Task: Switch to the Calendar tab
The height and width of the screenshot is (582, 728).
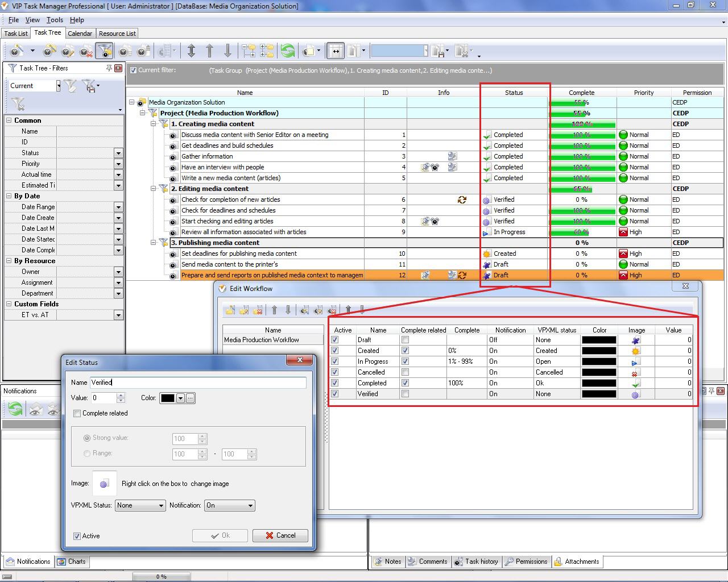Action: tap(80, 34)
